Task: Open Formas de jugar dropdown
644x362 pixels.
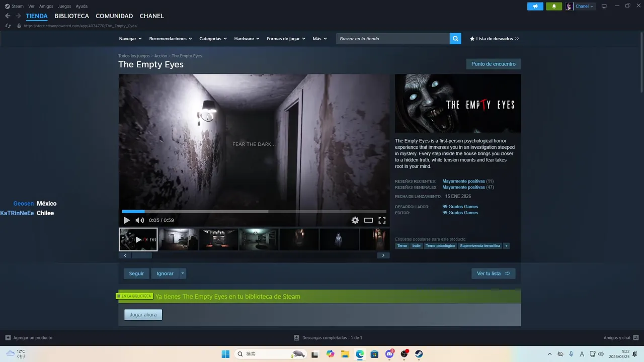Action: point(286,39)
